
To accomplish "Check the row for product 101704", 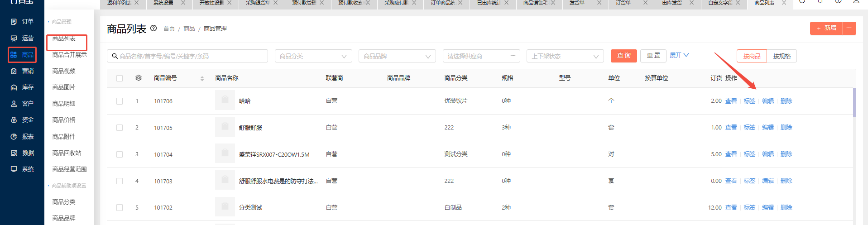I will (120, 154).
